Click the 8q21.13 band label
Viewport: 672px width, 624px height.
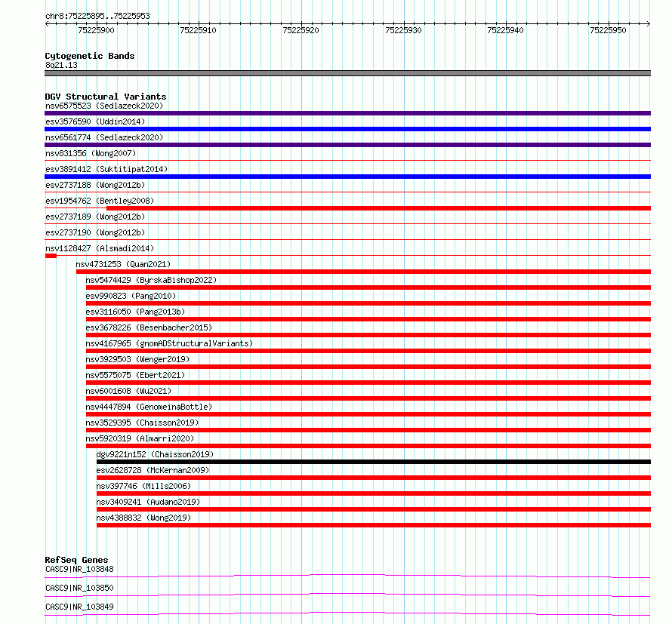(61, 65)
